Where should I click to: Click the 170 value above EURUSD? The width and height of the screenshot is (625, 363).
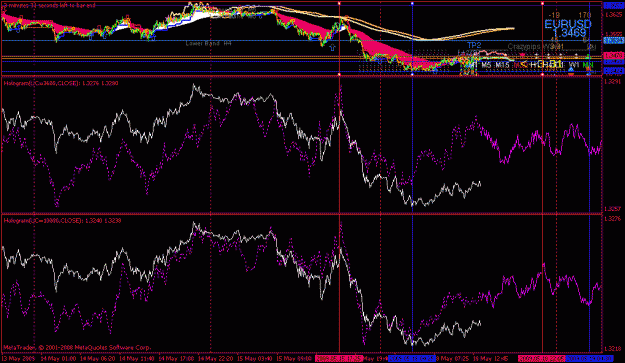pos(585,16)
